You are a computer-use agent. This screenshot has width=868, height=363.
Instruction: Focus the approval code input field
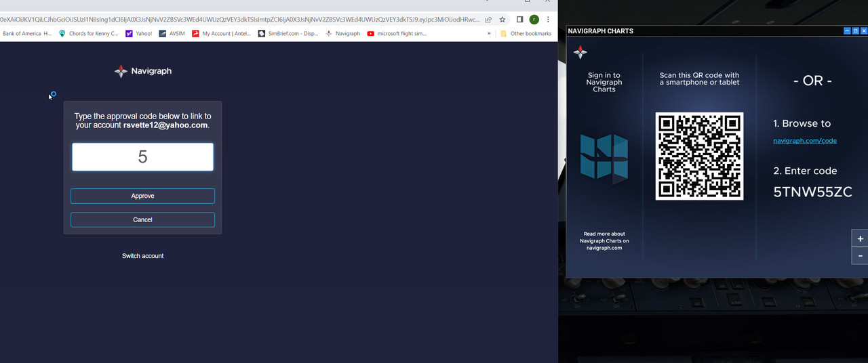tap(142, 157)
